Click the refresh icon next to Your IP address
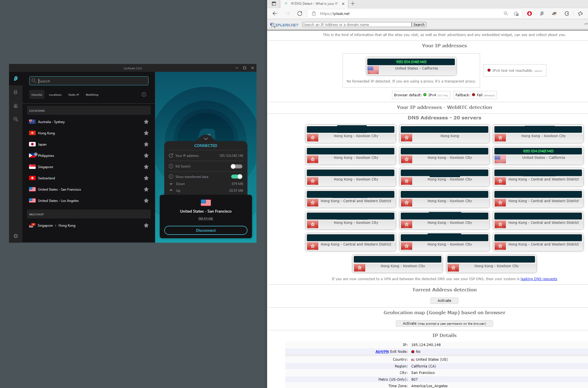This screenshot has width=588, height=388. [171, 155]
